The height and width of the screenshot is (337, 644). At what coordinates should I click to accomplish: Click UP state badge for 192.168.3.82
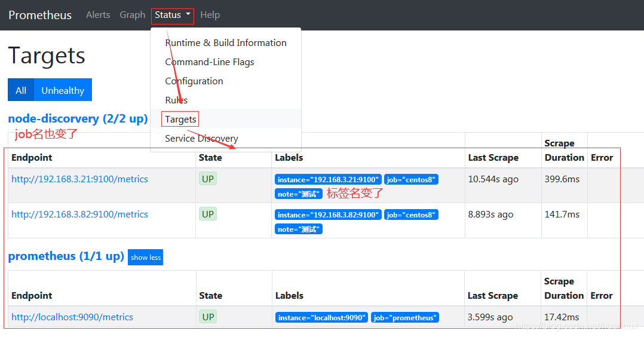click(208, 214)
